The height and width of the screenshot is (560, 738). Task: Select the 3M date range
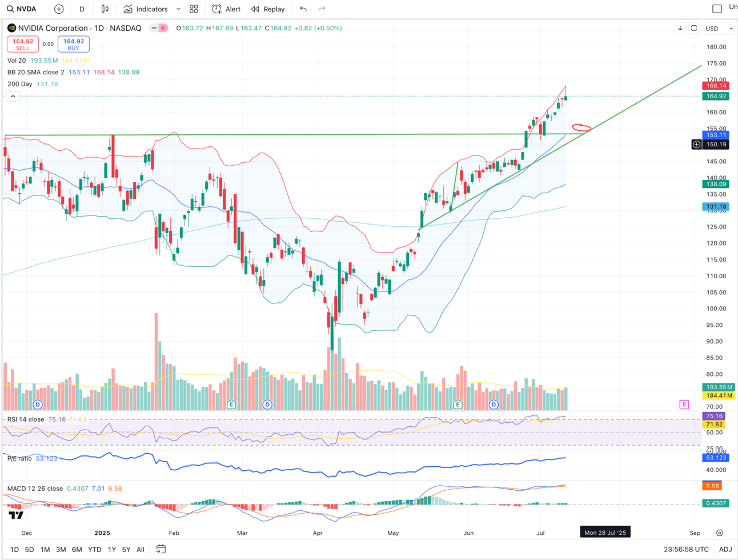[x=61, y=550]
